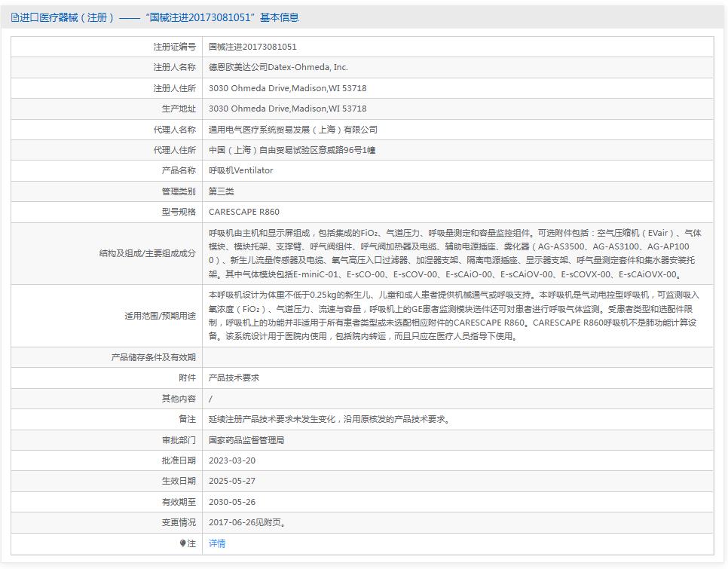This screenshot has width=728, height=569.
Task: Click the change record 2017-06-26见附页
Action: (x=247, y=522)
